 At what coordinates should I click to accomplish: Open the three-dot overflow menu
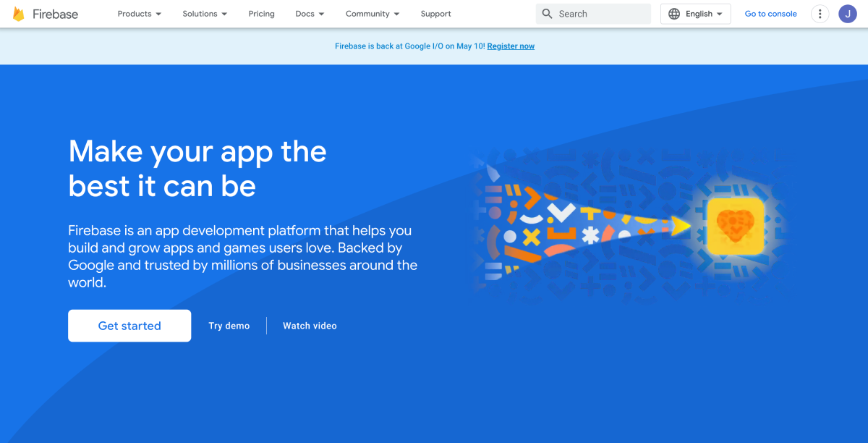820,13
